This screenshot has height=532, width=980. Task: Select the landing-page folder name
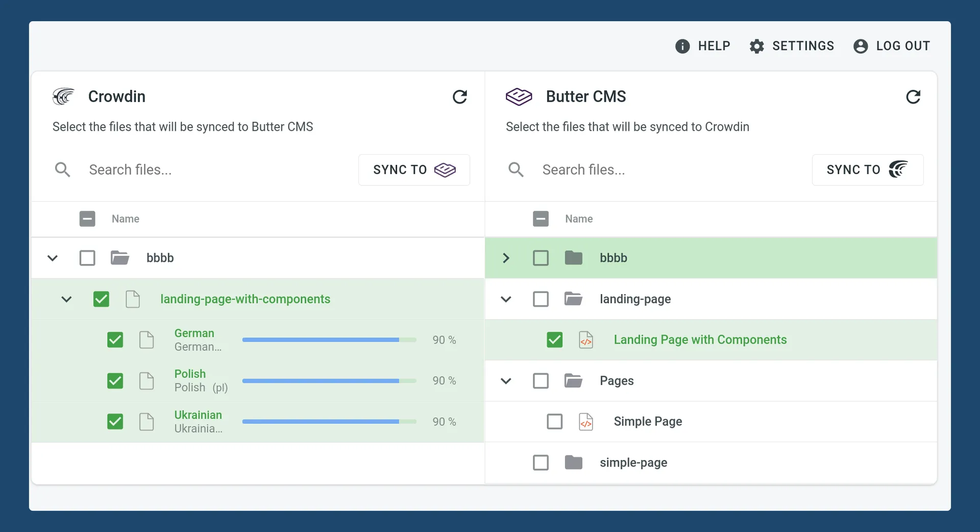tap(635, 299)
